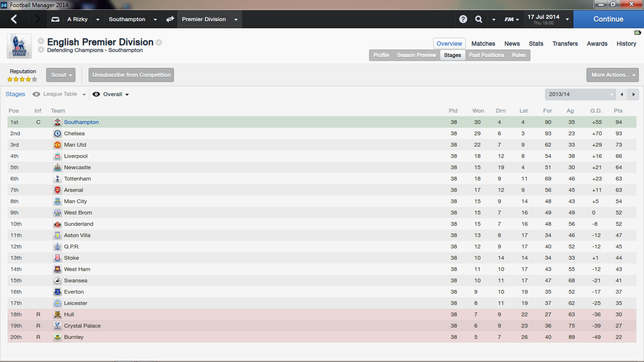This screenshot has width=644, height=362.
Task: Click the Man Utd club badge
Action: [58, 145]
